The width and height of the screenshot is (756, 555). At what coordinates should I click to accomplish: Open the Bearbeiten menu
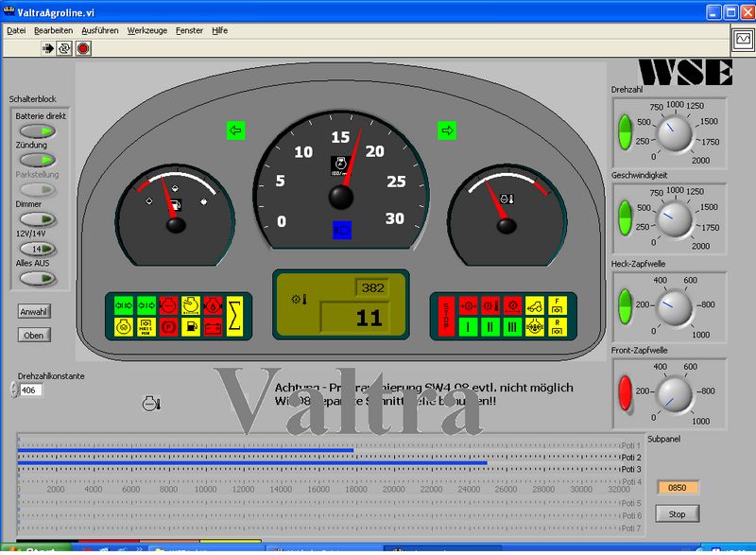(x=54, y=30)
